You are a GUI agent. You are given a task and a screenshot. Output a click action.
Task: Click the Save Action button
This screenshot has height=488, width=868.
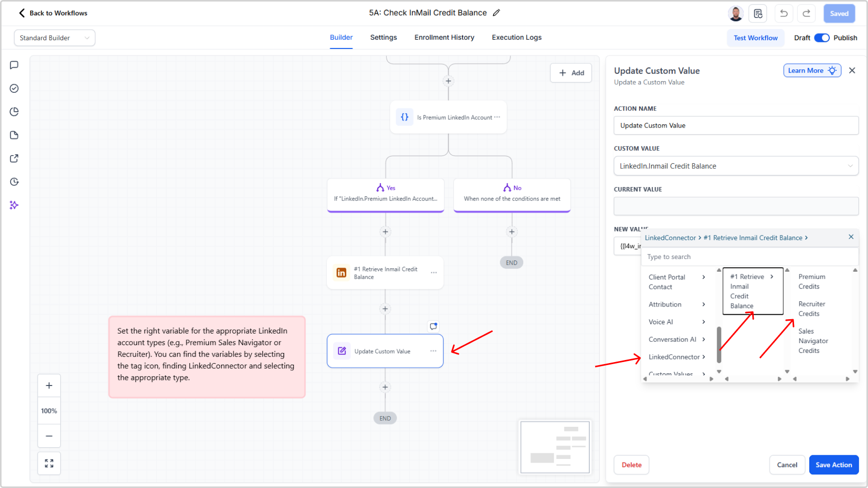click(x=833, y=465)
